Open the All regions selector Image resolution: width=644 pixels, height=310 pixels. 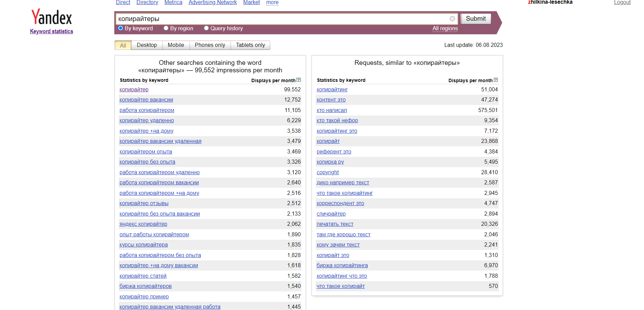445,29
